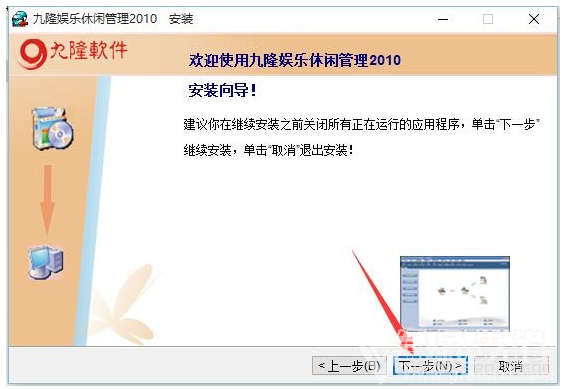Click the installer app icon in title bar
Screen dimensions: 565x389
tap(20, 19)
